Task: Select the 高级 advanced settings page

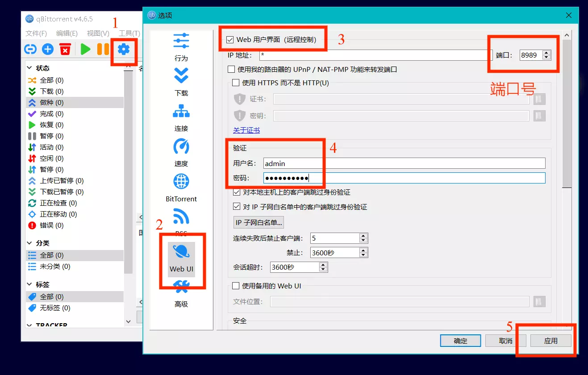Action: (181, 294)
